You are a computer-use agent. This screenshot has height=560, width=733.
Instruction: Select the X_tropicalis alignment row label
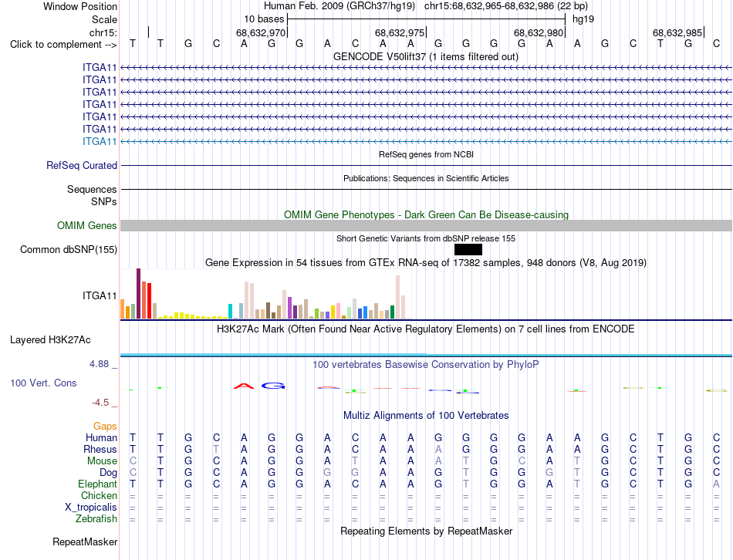click(x=91, y=508)
